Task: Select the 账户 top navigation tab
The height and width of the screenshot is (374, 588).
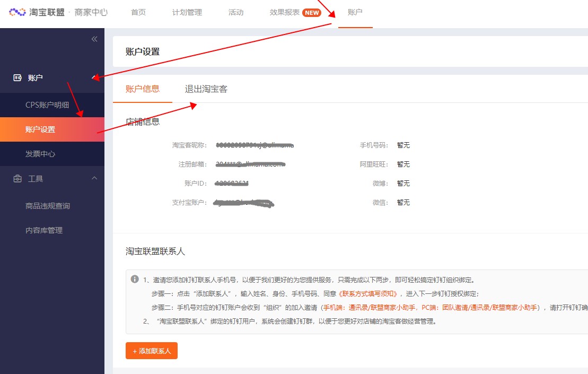Action: point(355,12)
